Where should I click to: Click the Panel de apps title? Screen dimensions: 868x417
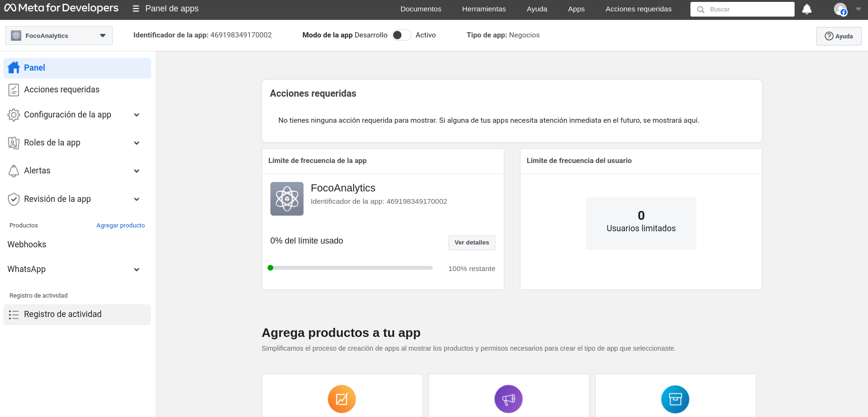pyautogui.click(x=172, y=9)
